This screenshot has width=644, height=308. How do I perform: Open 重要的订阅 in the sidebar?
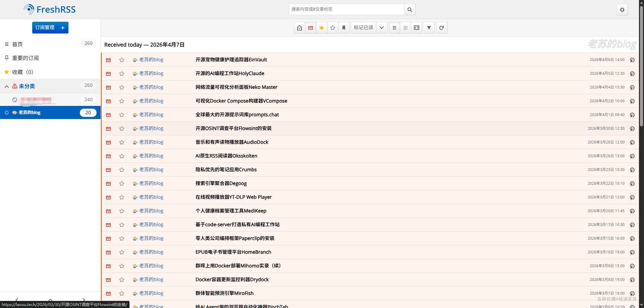(25, 58)
